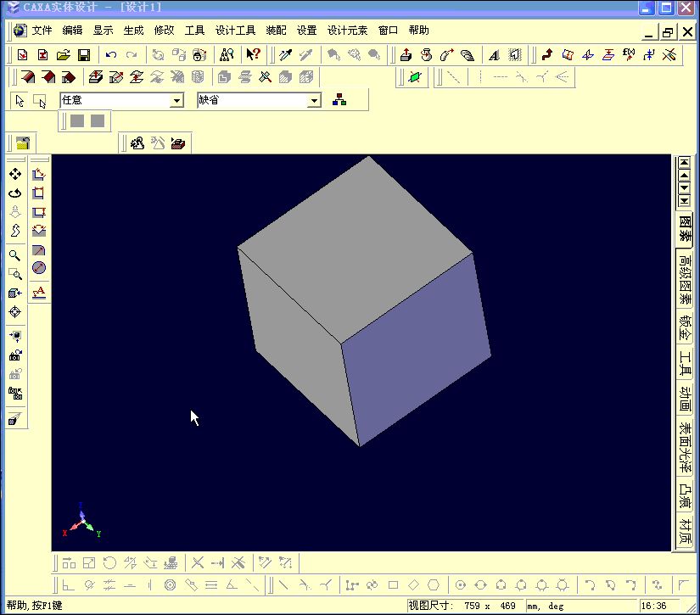Open the 生成 menu

click(x=133, y=31)
